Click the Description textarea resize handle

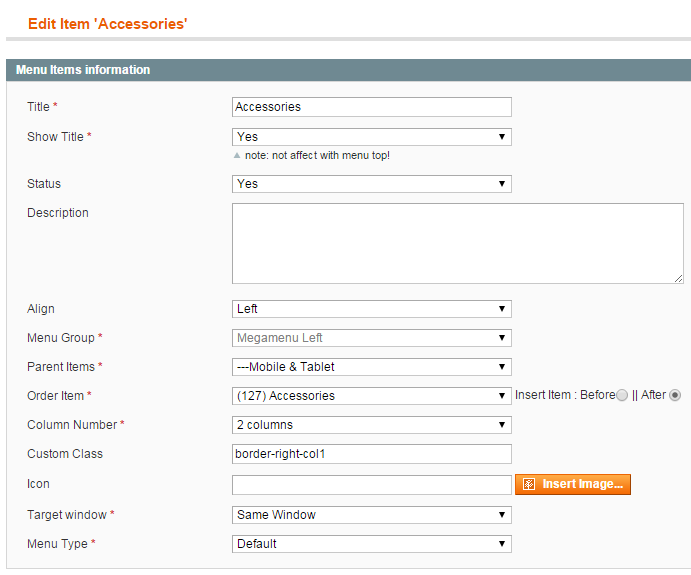679,278
